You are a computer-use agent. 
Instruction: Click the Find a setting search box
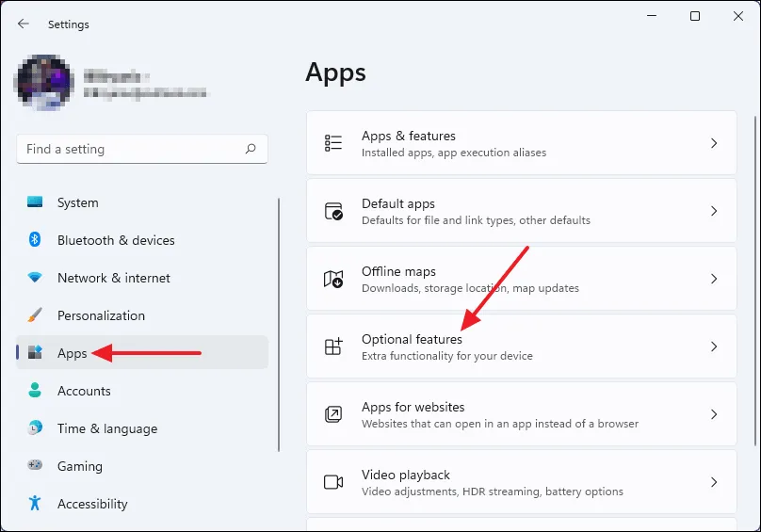pyautogui.click(x=132, y=149)
